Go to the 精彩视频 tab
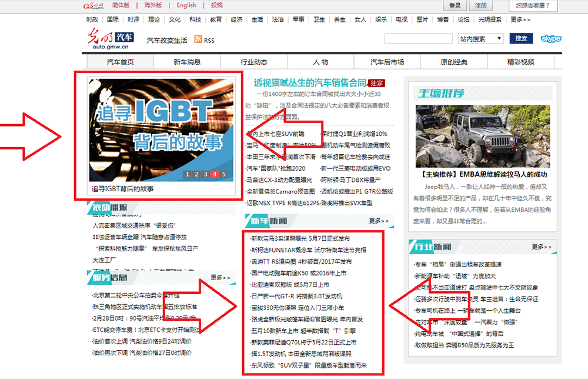Screen dimensions: 588x379 click(x=520, y=62)
